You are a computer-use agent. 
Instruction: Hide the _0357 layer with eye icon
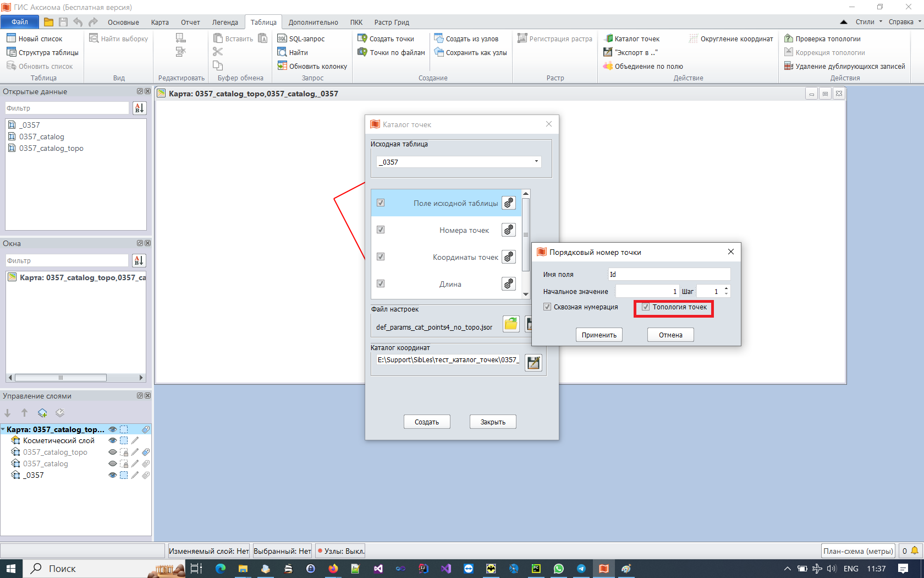[x=112, y=475]
